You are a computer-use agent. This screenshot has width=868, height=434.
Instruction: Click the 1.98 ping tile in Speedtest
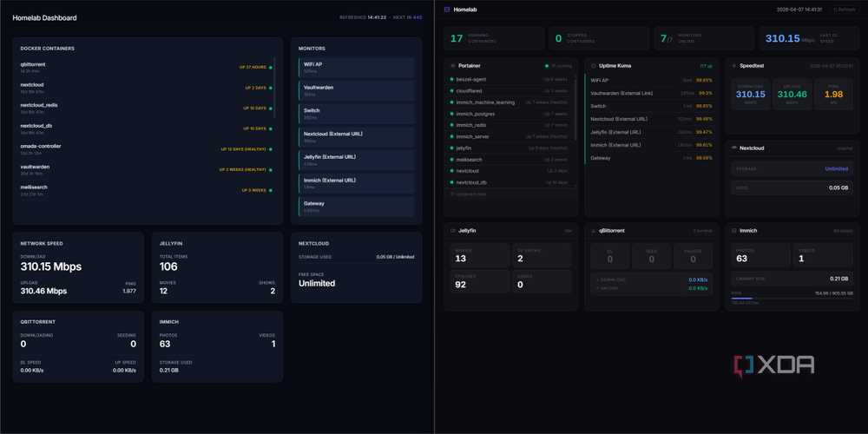click(833, 94)
